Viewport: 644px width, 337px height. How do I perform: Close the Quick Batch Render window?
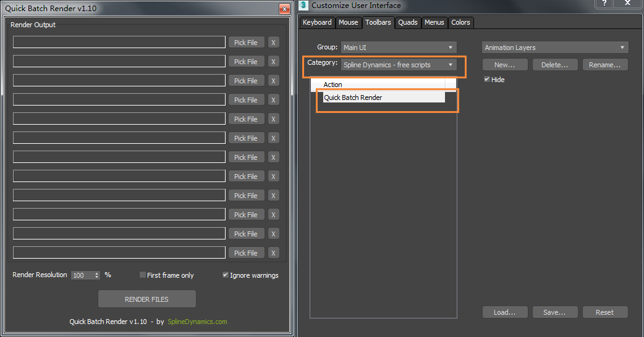[284, 9]
